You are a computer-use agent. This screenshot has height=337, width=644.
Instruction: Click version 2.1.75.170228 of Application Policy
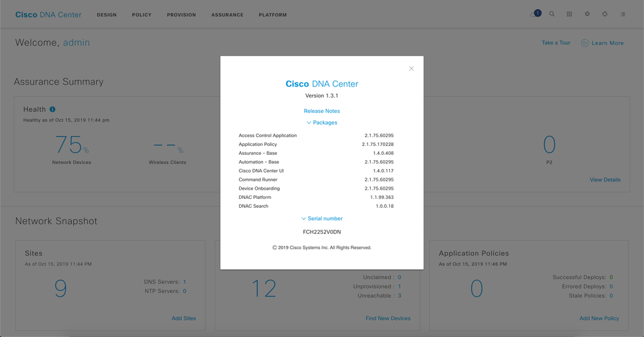[x=378, y=145]
